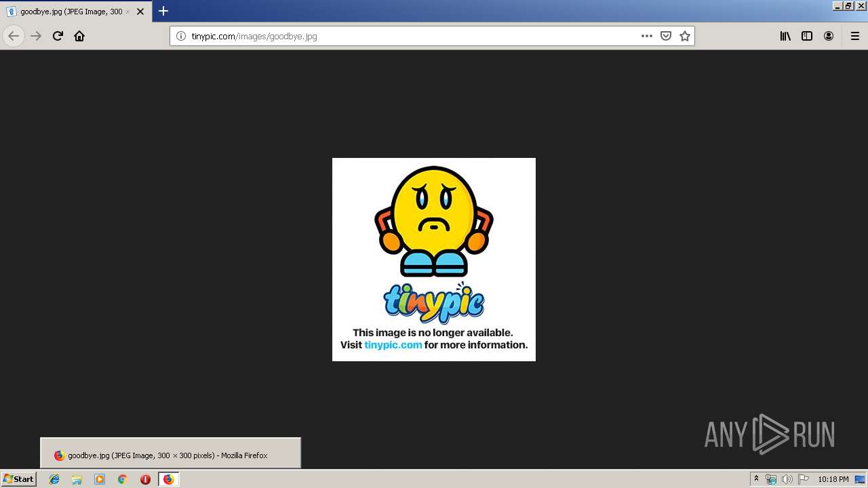Image resolution: width=868 pixels, height=488 pixels.
Task: Open the media player from the taskbar
Action: (x=100, y=479)
